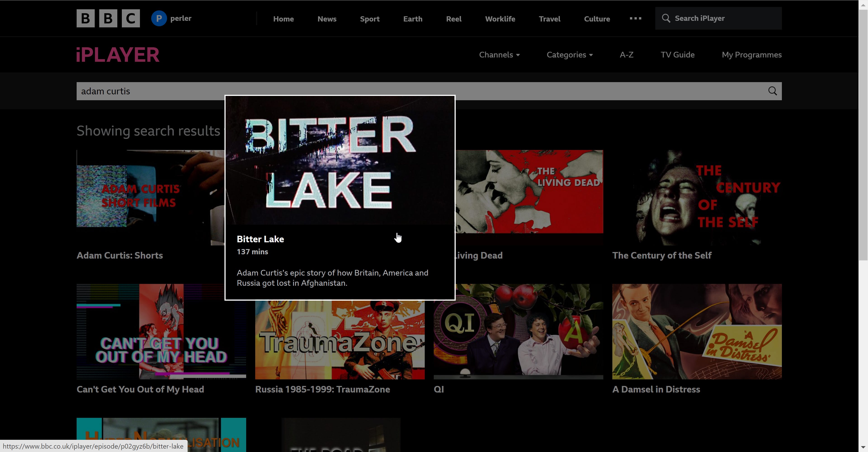
Task: Click the Bitter Lake title link
Action: tap(260, 239)
